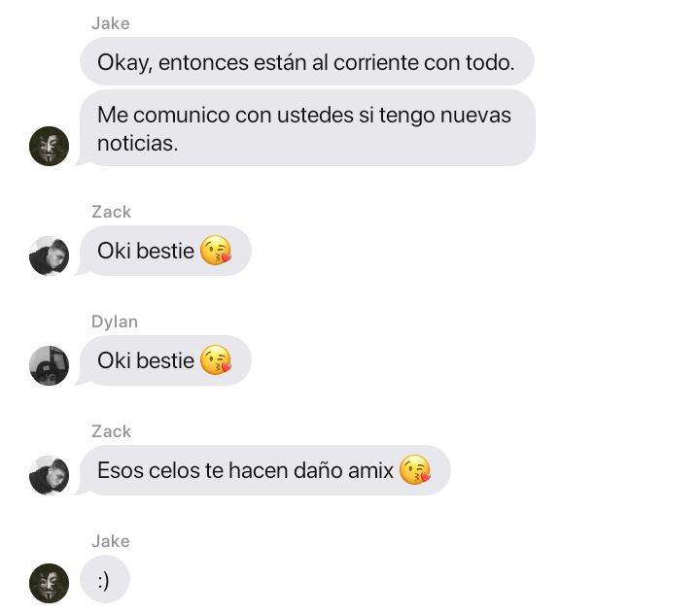Tap Dylan's profile picture

tap(50, 365)
